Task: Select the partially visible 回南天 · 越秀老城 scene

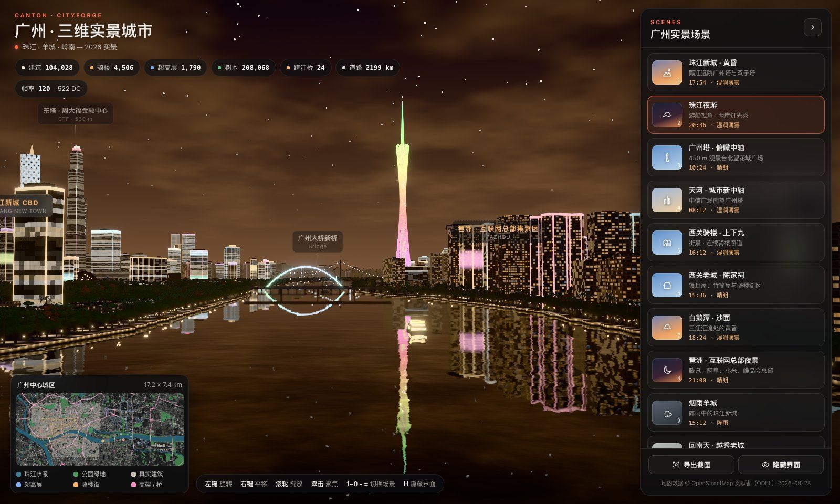Action: pos(736,442)
